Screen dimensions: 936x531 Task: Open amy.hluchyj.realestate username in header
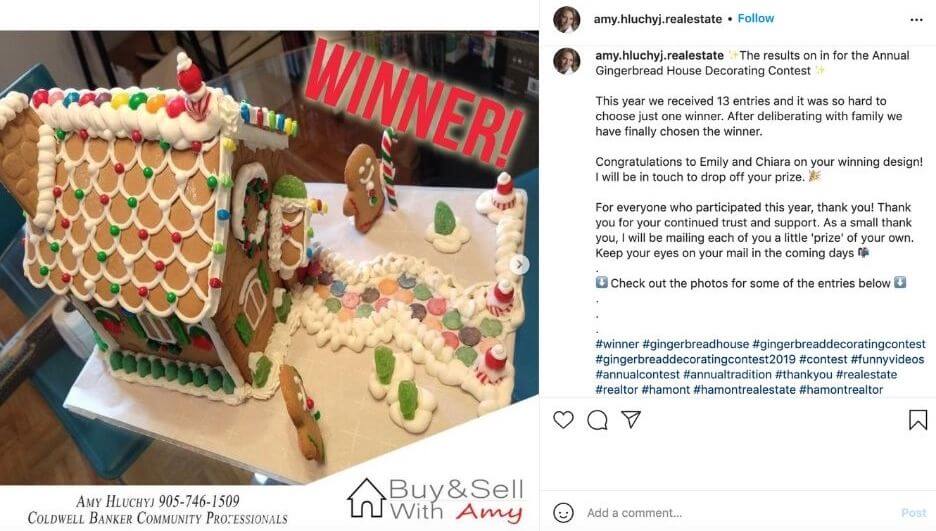[657, 19]
